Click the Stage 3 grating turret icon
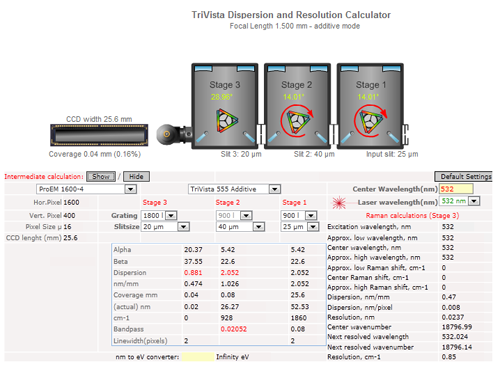This screenshot has width=500, height=369. (227, 121)
